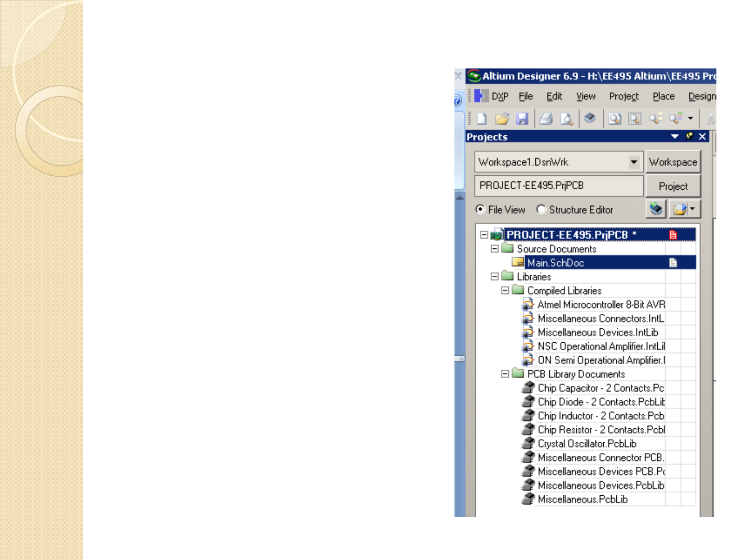Open the Project menu in the menu bar

click(x=624, y=96)
